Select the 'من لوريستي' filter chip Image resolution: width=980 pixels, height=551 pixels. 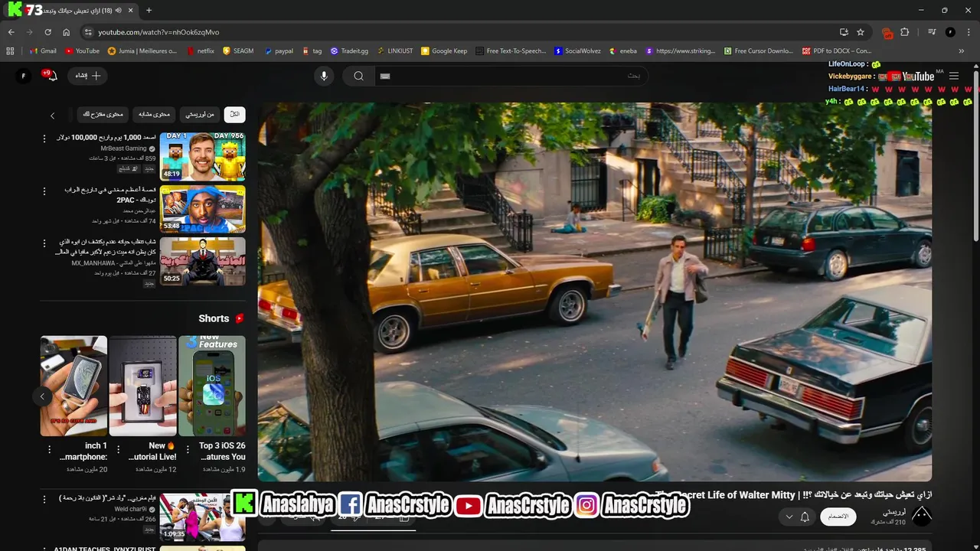200,114
